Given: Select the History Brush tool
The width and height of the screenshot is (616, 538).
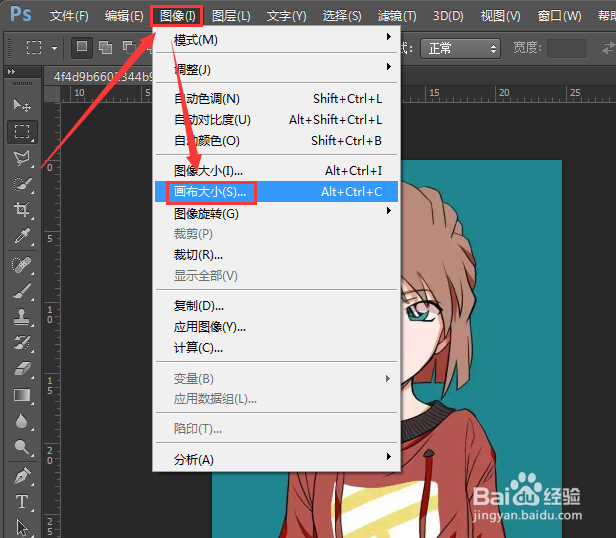Looking at the screenshot, I should (22, 342).
